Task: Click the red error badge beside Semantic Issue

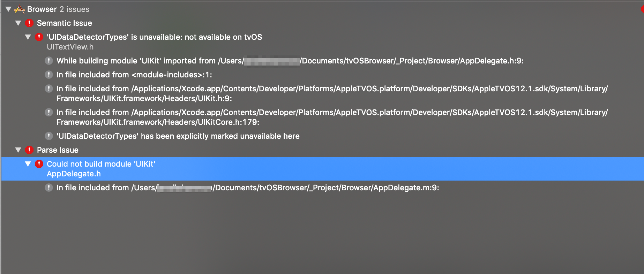Action: [29, 23]
